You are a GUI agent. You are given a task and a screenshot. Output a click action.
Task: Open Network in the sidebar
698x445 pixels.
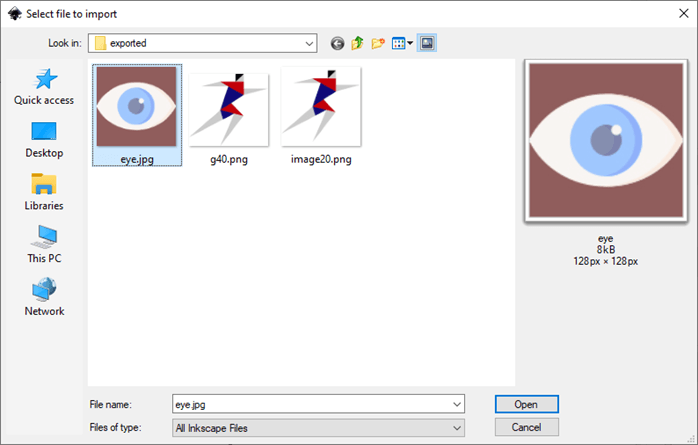pyautogui.click(x=44, y=298)
